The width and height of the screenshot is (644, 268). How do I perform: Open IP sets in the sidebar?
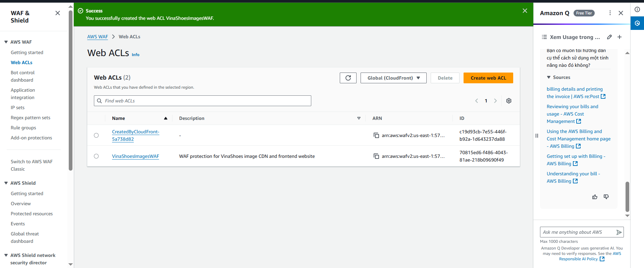[17, 107]
